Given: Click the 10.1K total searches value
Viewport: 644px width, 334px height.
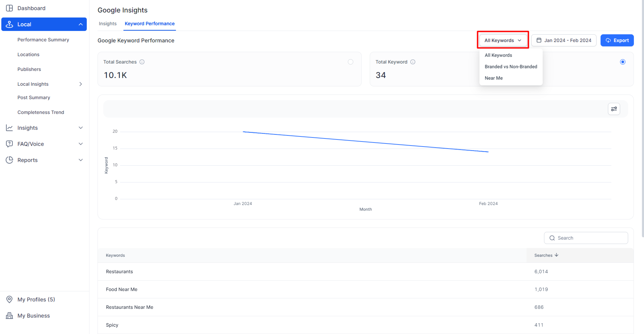Looking at the screenshot, I should 115,75.
